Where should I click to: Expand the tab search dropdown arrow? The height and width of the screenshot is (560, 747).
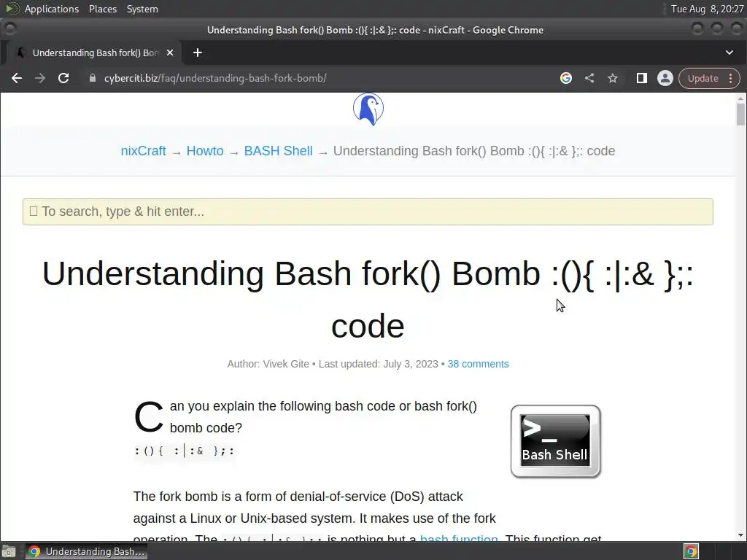729,52
